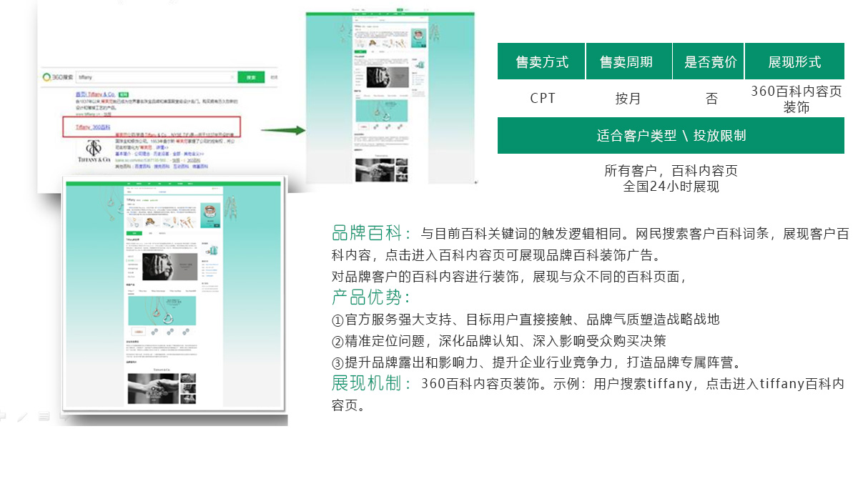Image resolution: width=858 pixels, height=504 pixels.
Task: Click the line starting ②精准定位问题
Action: click(x=499, y=341)
